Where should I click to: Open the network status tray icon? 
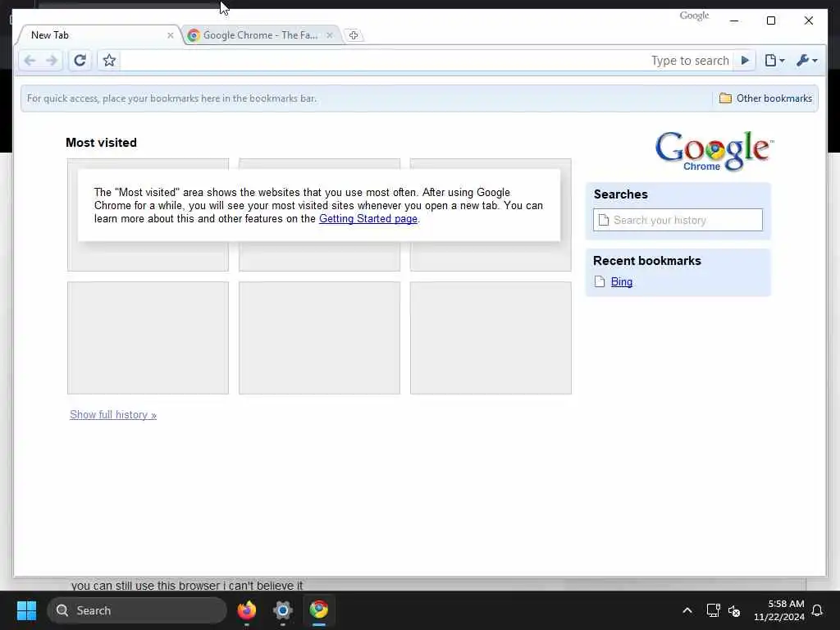[713, 610]
